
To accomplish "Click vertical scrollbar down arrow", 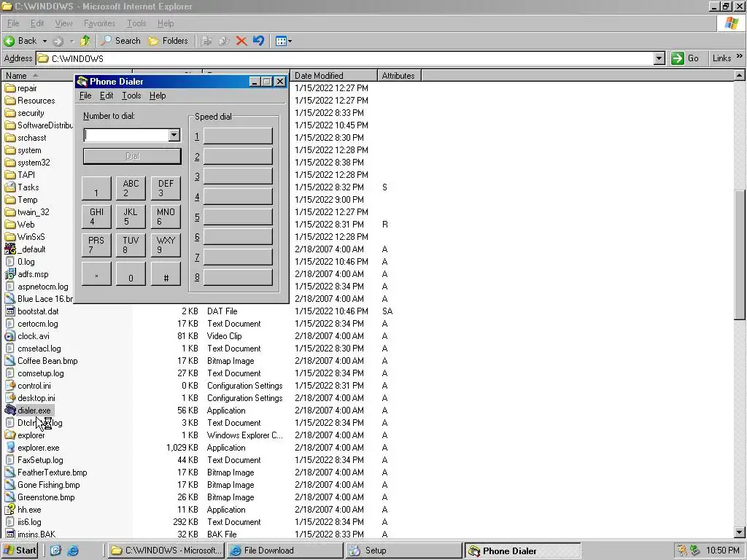I will [740, 533].
